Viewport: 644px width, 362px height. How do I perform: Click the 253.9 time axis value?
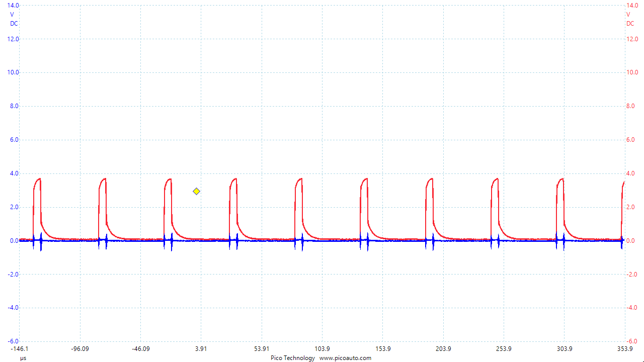504,349
